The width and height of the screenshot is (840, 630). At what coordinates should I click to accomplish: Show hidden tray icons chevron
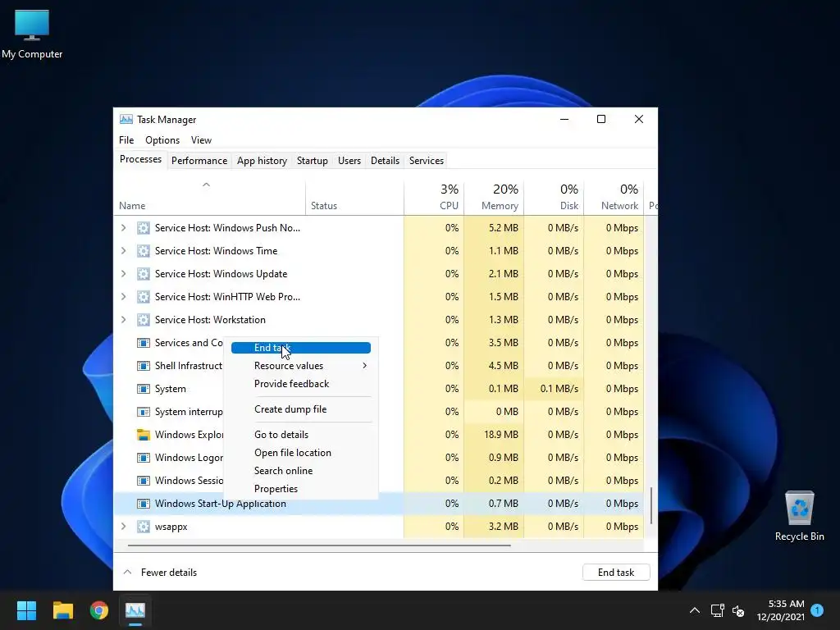point(694,610)
